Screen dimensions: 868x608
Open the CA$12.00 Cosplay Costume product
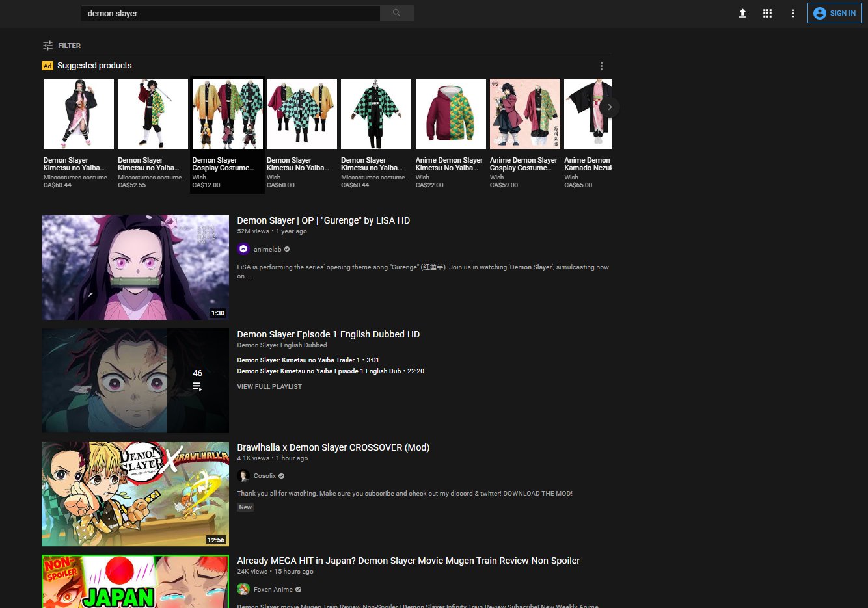coord(227,135)
